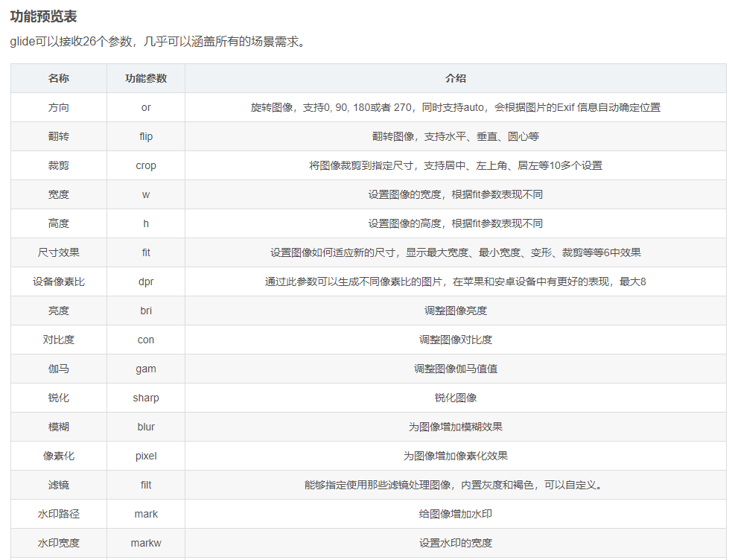The width and height of the screenshot is (729, 560).
Task: Click the description 设置水印的宽度
Action: click(x=456, y=544)
